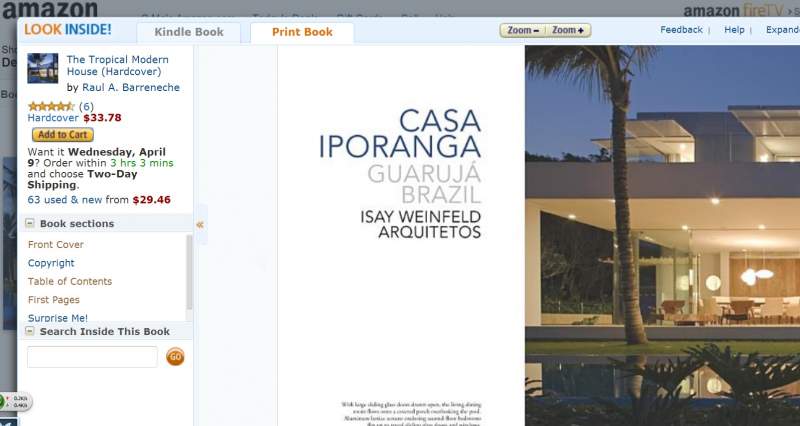
Task: Click the book sections list scrollbar
Action: click(x=189, y=272)
